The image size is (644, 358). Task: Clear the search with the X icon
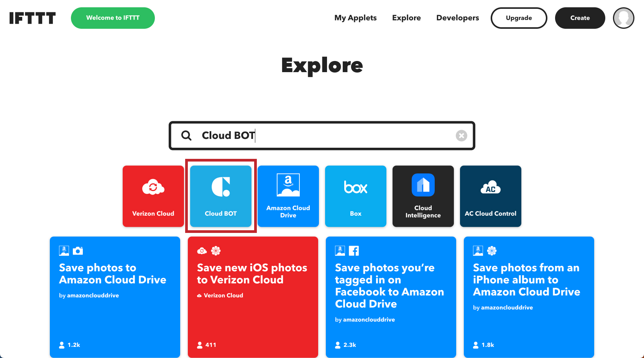pos(462,135)
